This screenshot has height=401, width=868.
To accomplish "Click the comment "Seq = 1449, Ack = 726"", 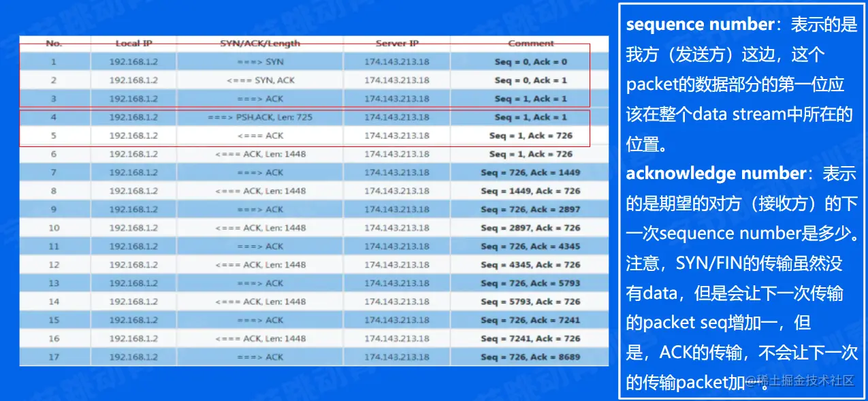I will pyautogui.click(x=531, y=191).
